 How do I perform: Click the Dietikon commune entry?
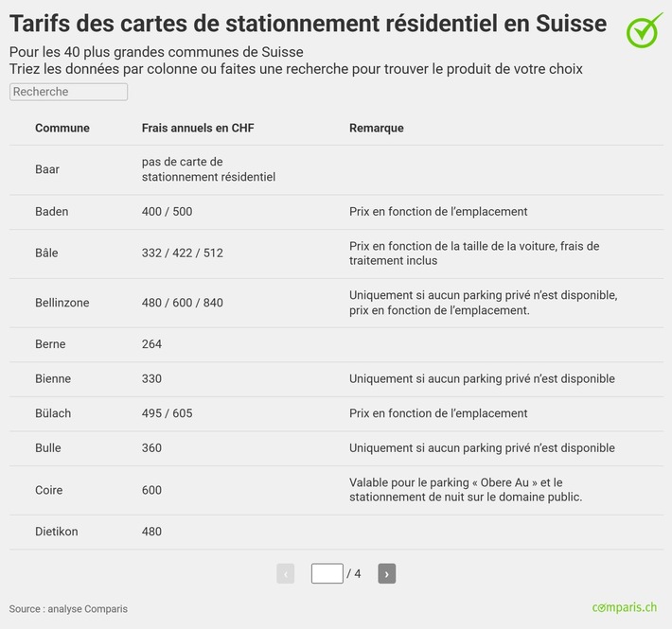[57, 532]
